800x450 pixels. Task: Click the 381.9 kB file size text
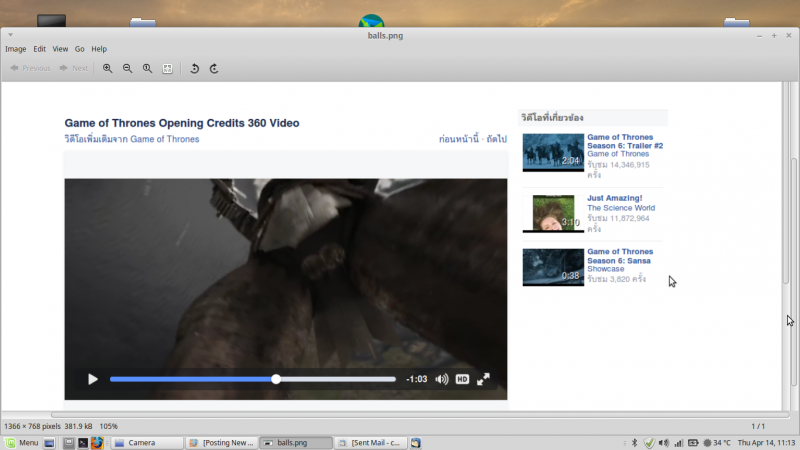(78, 426)
